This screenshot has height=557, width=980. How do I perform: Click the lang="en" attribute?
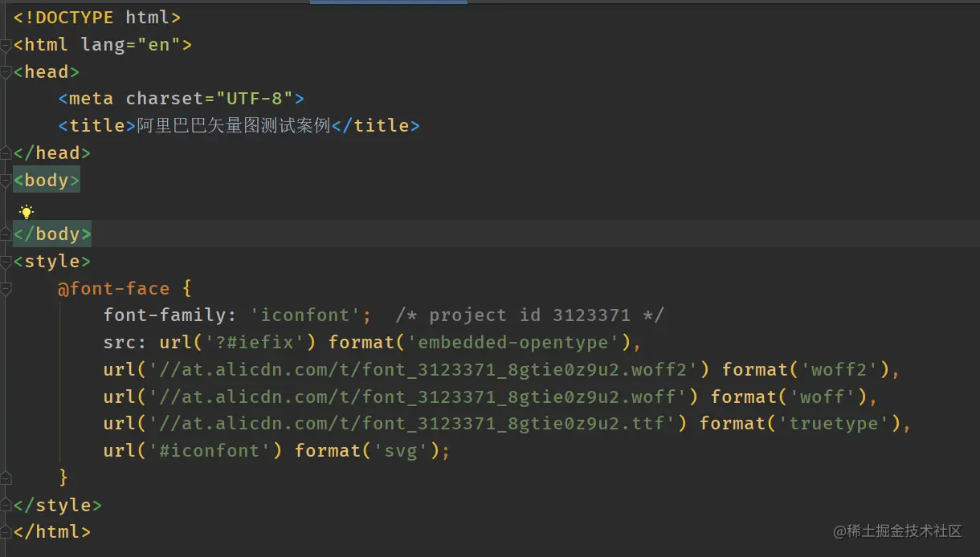click(131, 44)
